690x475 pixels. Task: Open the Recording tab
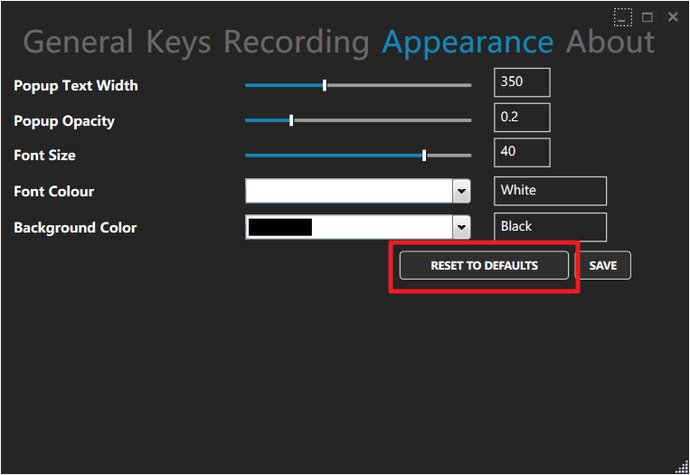click(297, 43)
